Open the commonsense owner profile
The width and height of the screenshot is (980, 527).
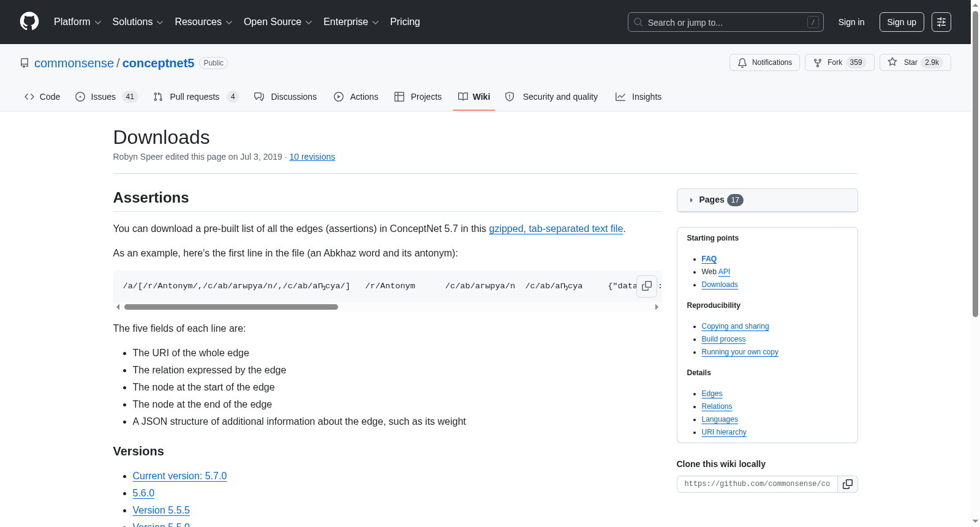click(74, 63)
